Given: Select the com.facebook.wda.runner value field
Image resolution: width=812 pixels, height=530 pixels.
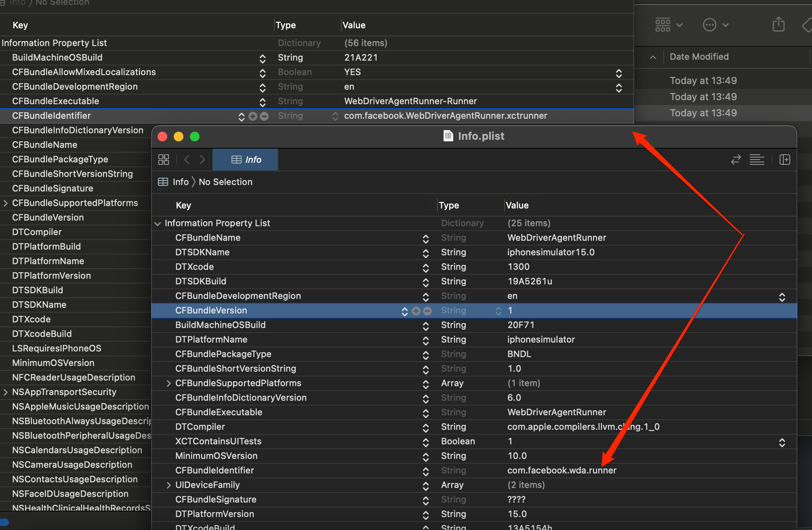Looking at the screenshot, I should [x=562, y=471].
